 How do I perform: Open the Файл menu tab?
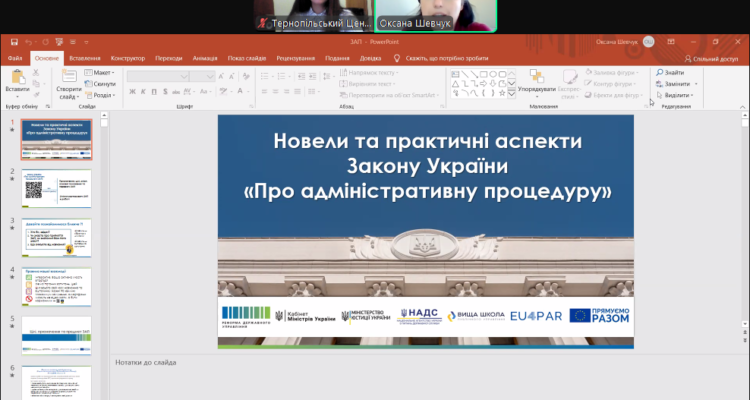coord(15,59)
